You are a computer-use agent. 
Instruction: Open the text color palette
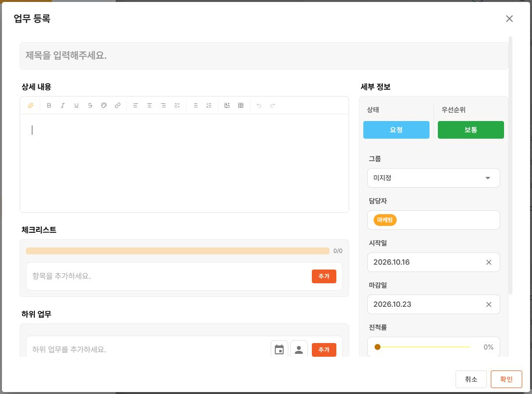click(104, 105)
